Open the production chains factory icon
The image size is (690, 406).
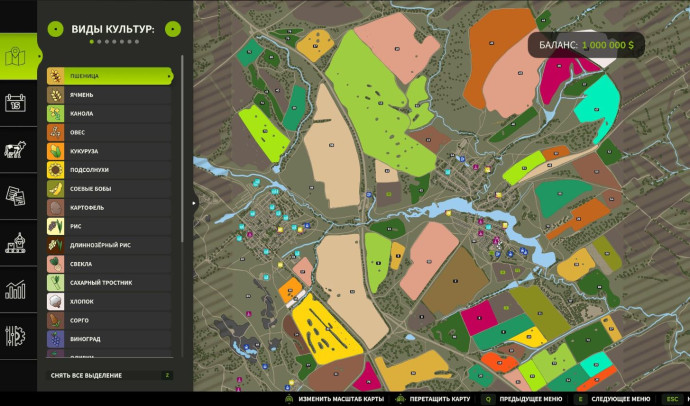[x=15, y=243]
